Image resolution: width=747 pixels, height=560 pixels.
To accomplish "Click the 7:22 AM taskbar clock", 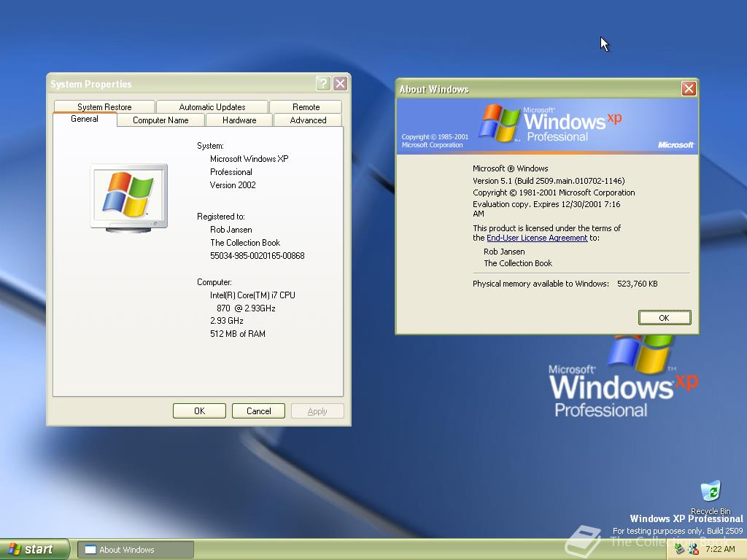I will (x=720, y=549).
